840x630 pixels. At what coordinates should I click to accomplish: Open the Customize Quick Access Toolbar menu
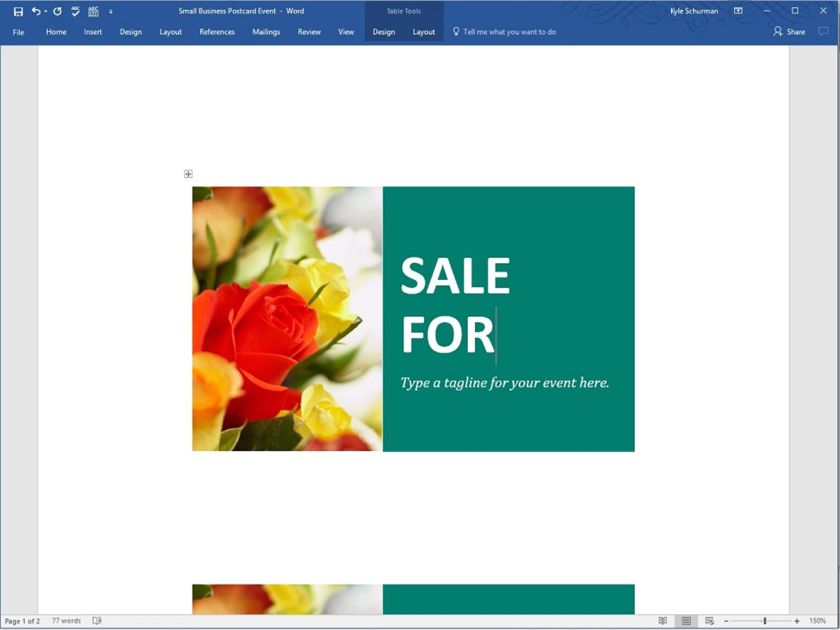[111, 11]
